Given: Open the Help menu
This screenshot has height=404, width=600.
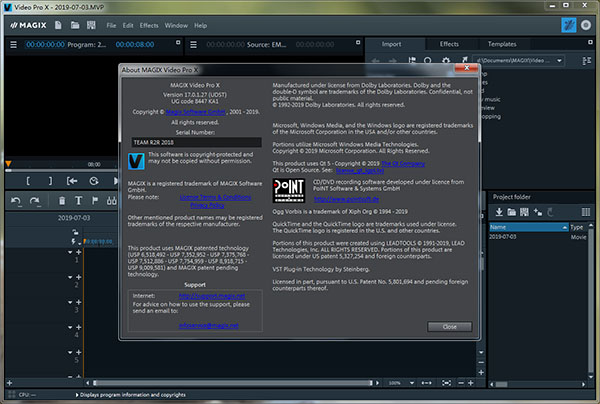Looking at the screenshot, I should (201, 26).
